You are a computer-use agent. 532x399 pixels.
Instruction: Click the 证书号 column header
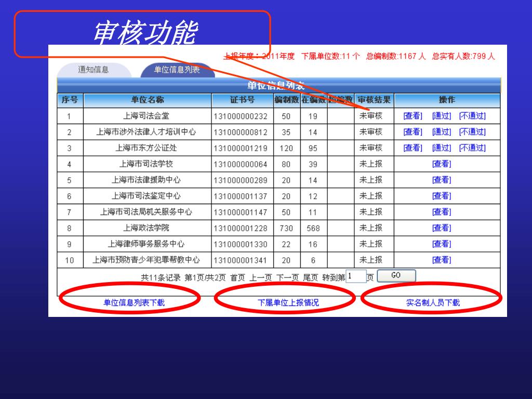point(242,100)
